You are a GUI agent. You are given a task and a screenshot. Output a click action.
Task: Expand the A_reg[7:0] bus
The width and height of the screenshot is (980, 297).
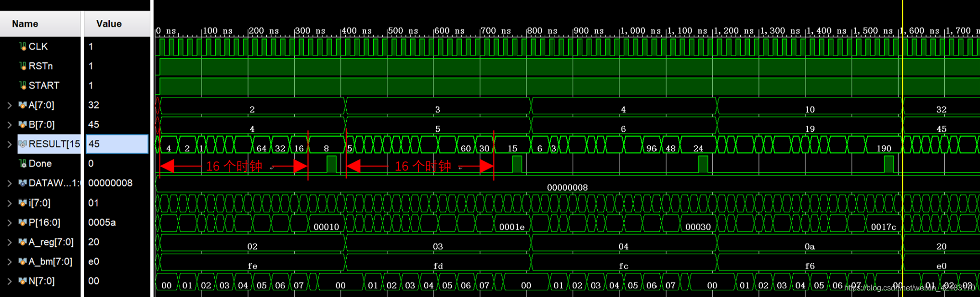pos(10,242)
